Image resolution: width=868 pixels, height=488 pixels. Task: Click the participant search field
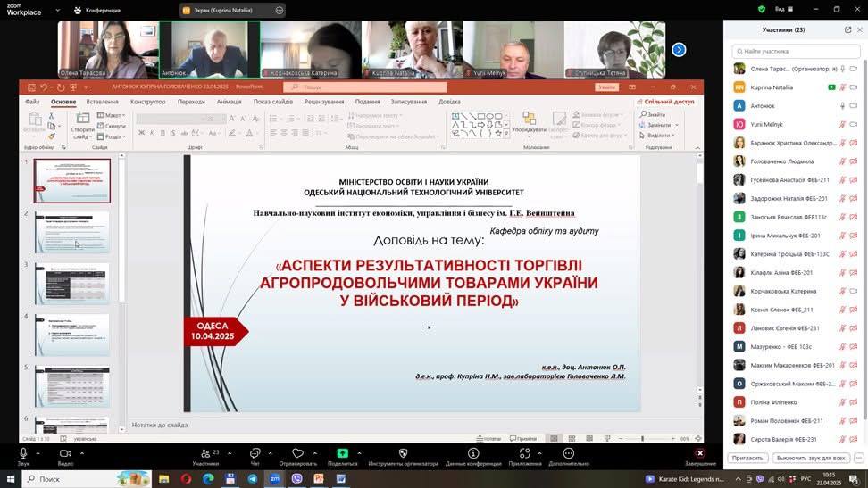pos(795,52)
